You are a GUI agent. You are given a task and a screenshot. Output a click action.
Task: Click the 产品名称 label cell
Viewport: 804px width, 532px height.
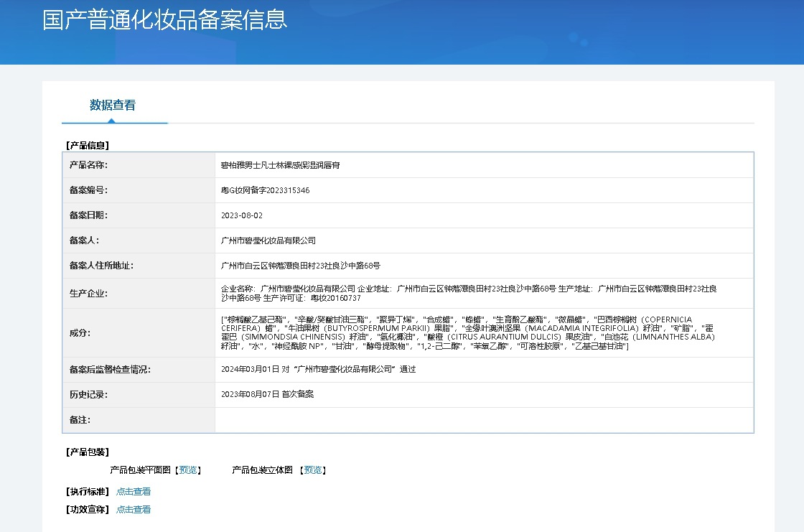pos(139,164)
